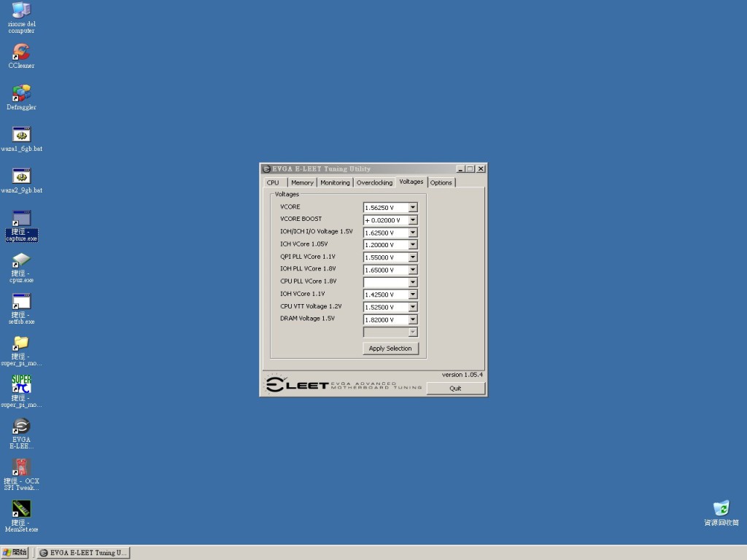Image resolution: width=747 pixels, height=560 pixels.
Task: Click the Quit button
Action: point(455,389)
